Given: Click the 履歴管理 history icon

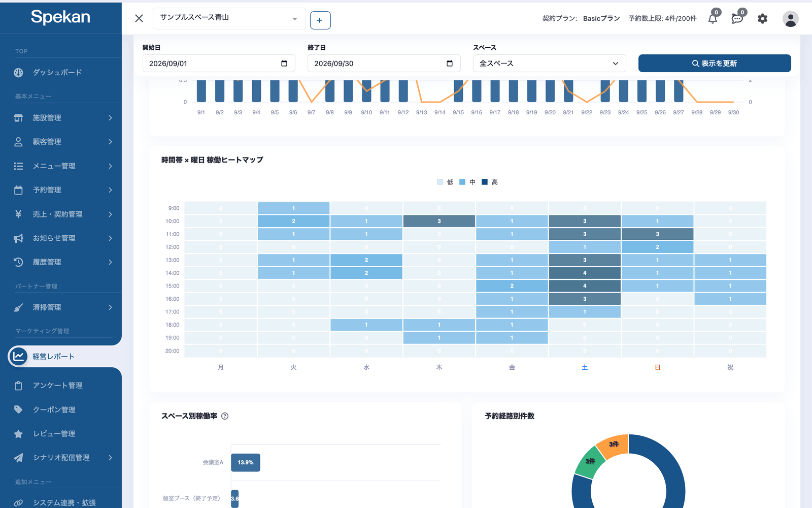Looking at the screenshot, I should coord(18,262).
